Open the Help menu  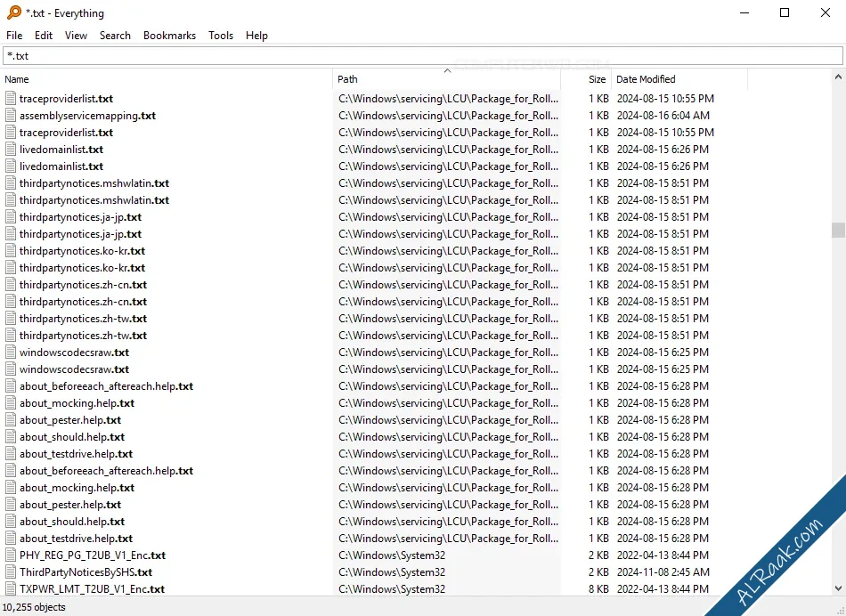[x=256, y=36]
